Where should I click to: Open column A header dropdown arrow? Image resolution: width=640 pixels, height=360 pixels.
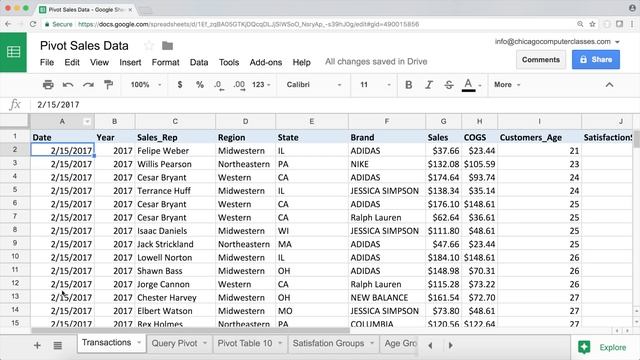tap(87, 122)
